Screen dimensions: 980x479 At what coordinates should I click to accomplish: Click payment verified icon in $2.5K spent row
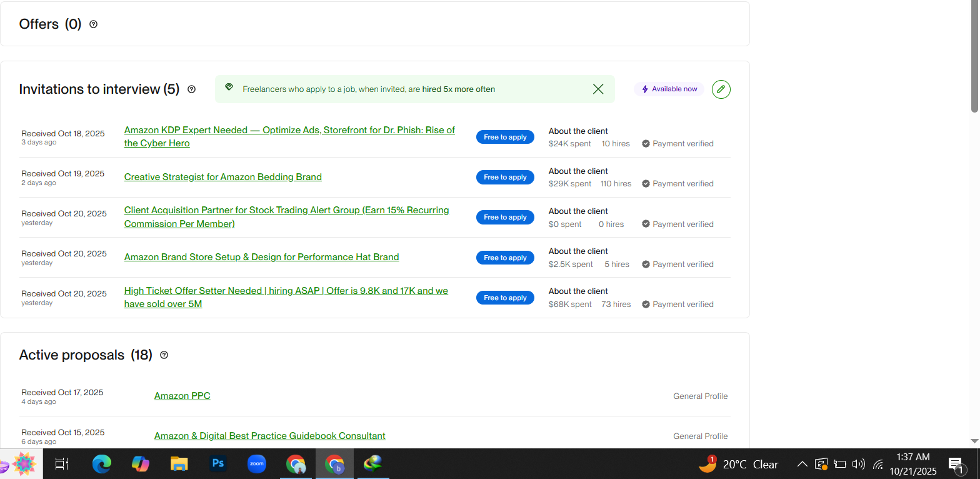pyautogui.click(x=646, y=264)
